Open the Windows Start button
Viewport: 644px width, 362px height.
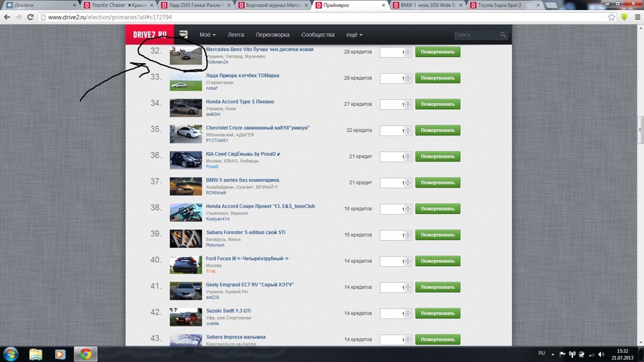(11, 354)
